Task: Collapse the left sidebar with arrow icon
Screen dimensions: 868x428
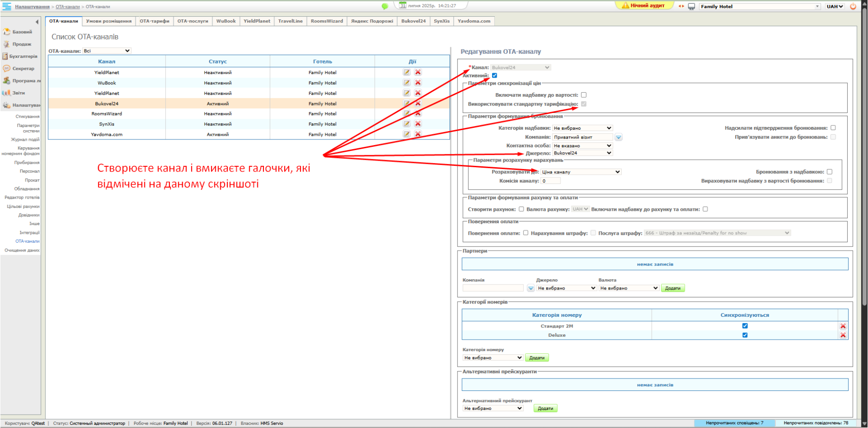Action: point(37,22)
